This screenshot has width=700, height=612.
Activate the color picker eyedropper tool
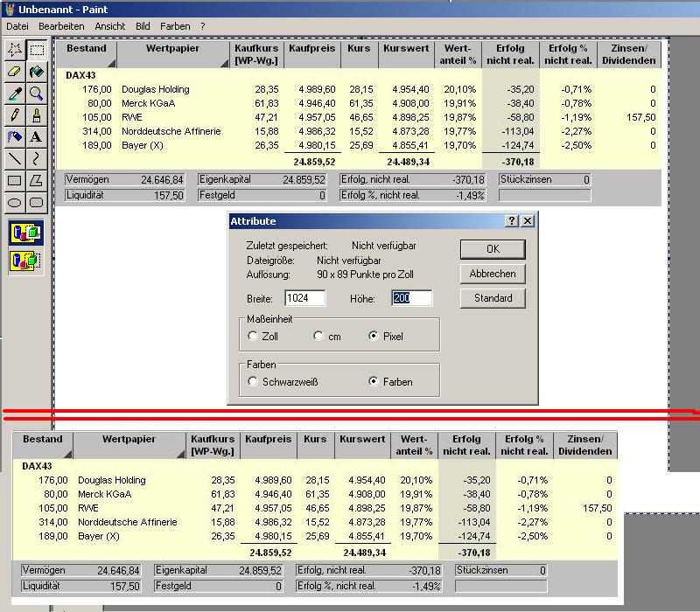point(15,93)
